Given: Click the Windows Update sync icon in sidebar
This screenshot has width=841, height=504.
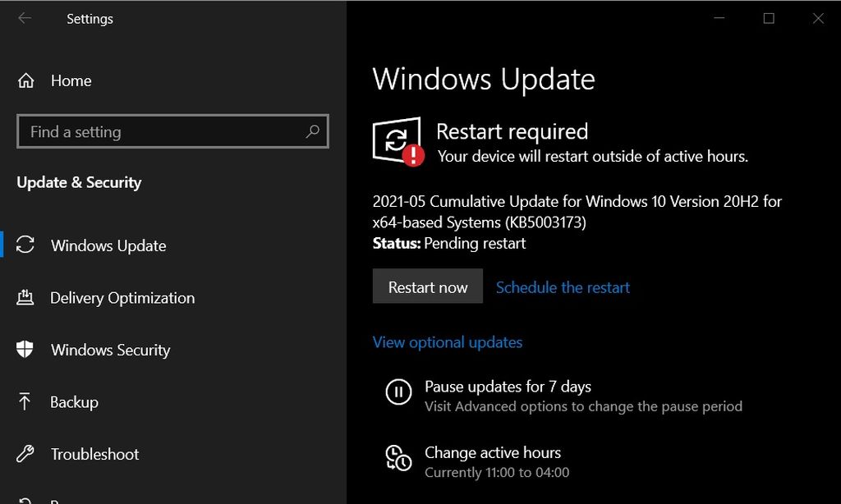Looking at the screenshot, I should 25,245.
